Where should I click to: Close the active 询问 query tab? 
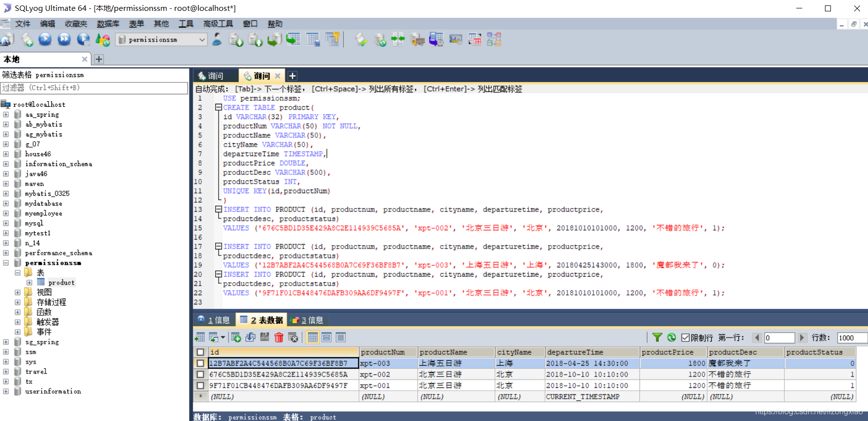[x=277, y=76]
